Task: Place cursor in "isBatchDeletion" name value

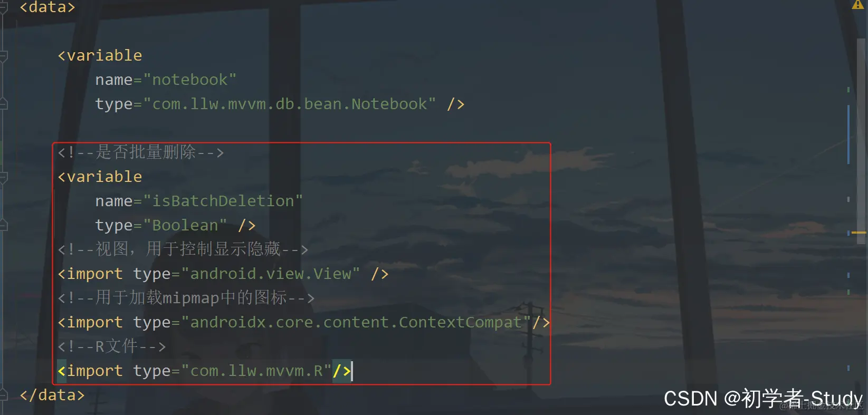Action: coord(223,201)
